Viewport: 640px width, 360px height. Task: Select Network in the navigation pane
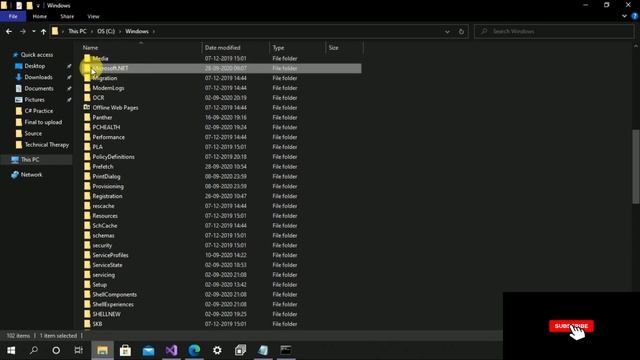(x=31, y=175)
